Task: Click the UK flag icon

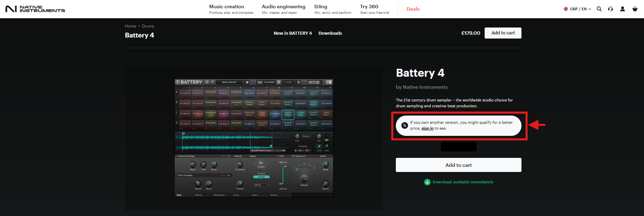Action: coord(566,9)
